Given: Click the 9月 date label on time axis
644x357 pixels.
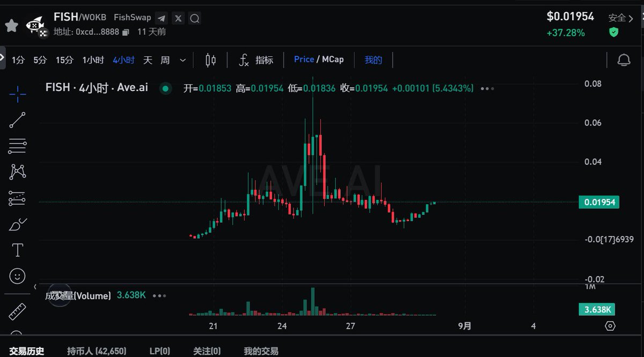Looking at the screenshot, I should [465, 326].
